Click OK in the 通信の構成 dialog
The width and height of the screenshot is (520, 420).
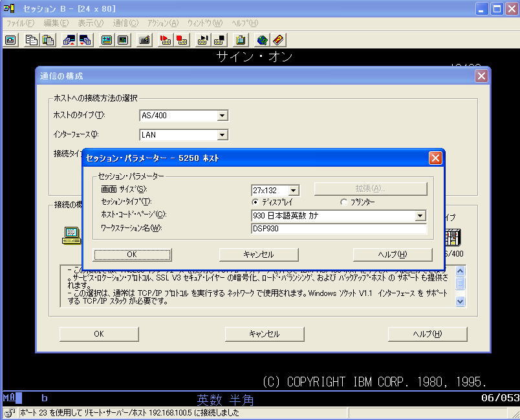pyautogui.click(x=99, y=334)
